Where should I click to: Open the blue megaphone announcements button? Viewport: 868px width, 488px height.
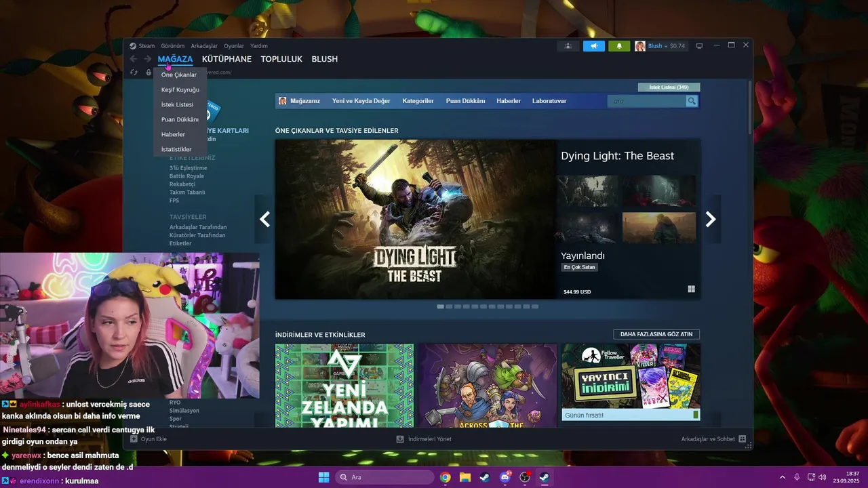click(593, 46)
